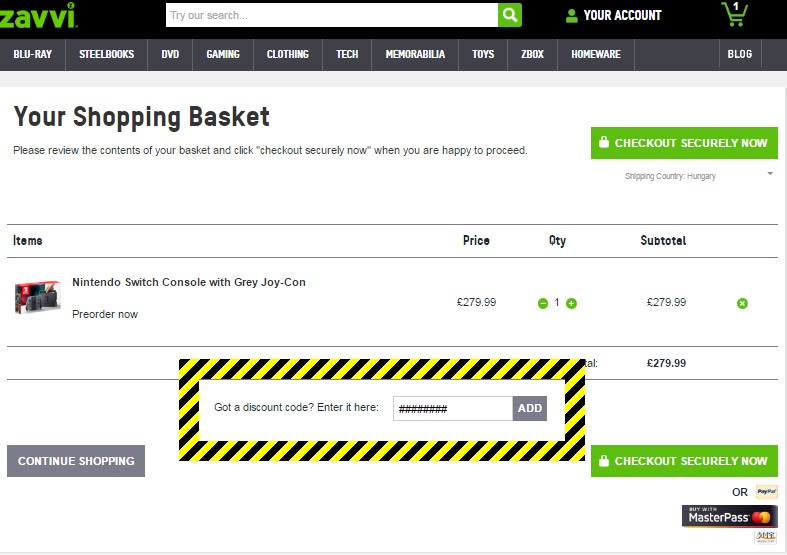
Task: Open the ZBox menu
Action: pyautogui.click(x=533, y=54)
